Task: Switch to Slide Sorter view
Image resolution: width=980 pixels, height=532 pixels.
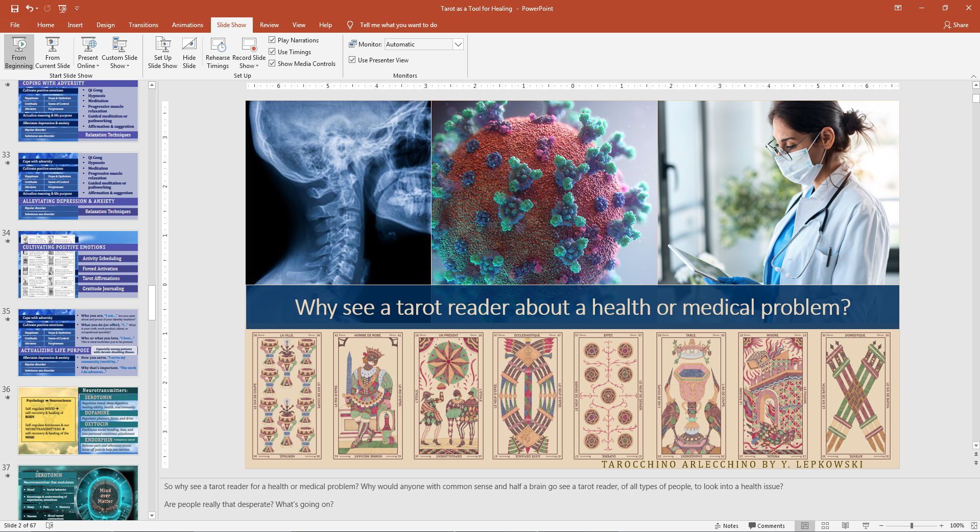Action: [825, 526]
